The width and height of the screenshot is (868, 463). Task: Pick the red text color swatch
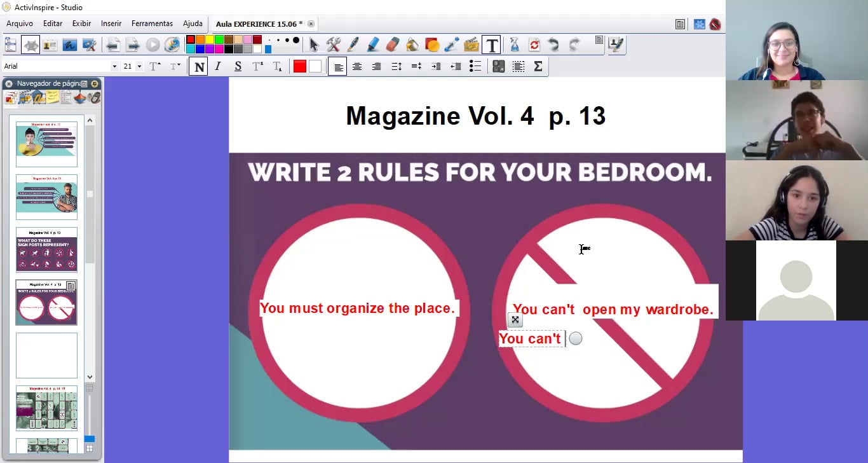coord(300,66)
